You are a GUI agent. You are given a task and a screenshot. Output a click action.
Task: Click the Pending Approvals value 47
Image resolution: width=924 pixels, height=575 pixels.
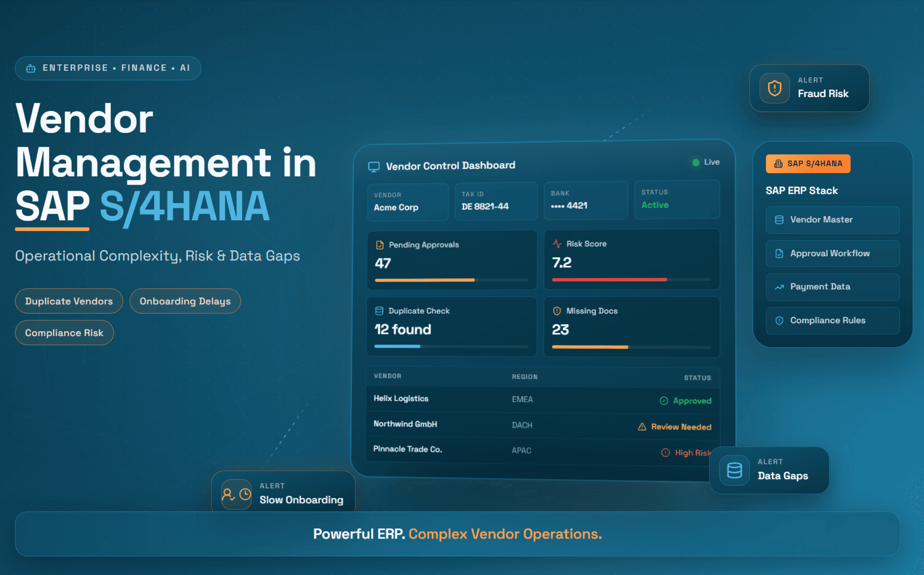tap(383, 264)
